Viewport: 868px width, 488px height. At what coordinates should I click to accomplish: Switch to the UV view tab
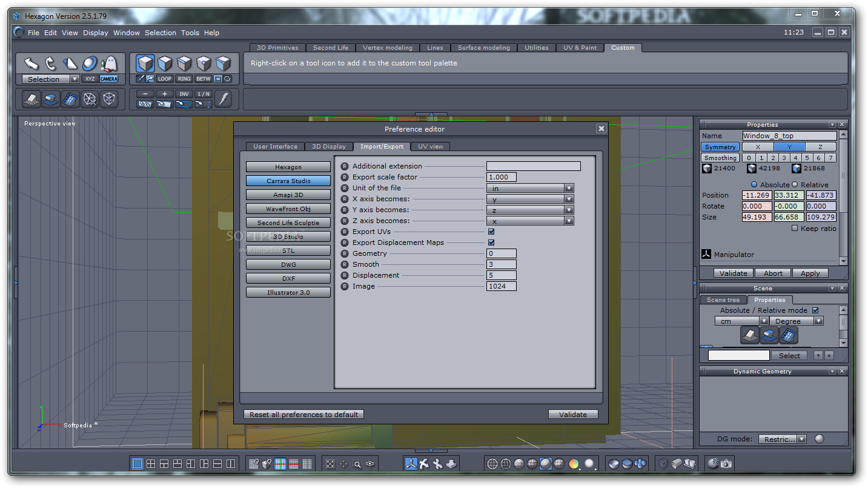431,146
